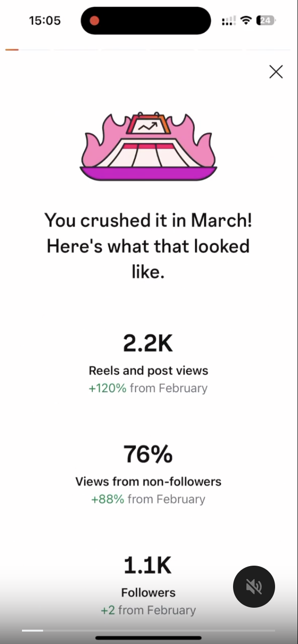Tap the 2.2K views figure

tap(148, 343)
